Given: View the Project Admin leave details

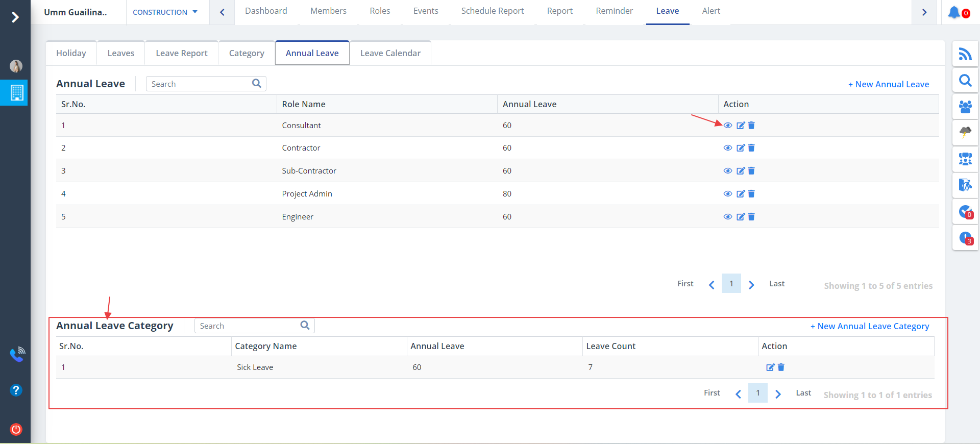Looking at the screenshot, I should click(728, 194).
